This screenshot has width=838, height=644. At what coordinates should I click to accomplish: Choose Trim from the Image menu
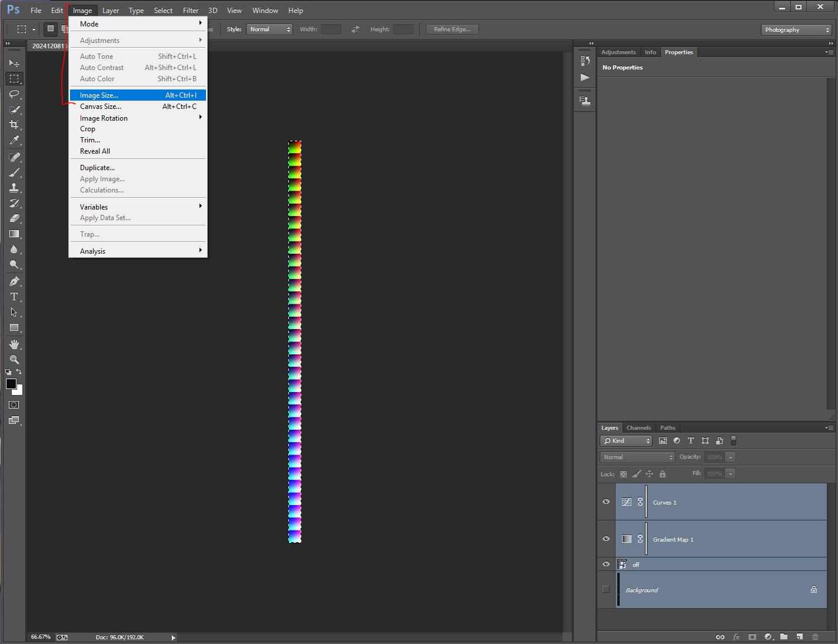coord(138,140)
